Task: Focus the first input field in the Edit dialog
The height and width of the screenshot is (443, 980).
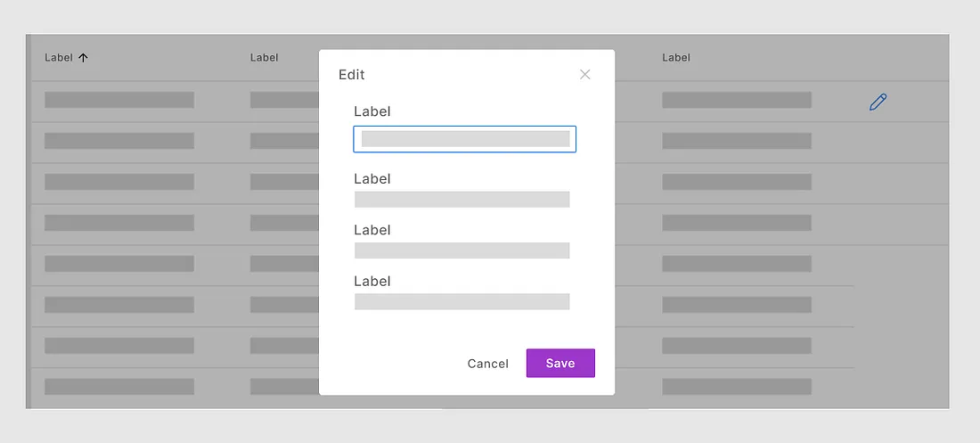Action: pyautogui.click(x=464, y=139)
